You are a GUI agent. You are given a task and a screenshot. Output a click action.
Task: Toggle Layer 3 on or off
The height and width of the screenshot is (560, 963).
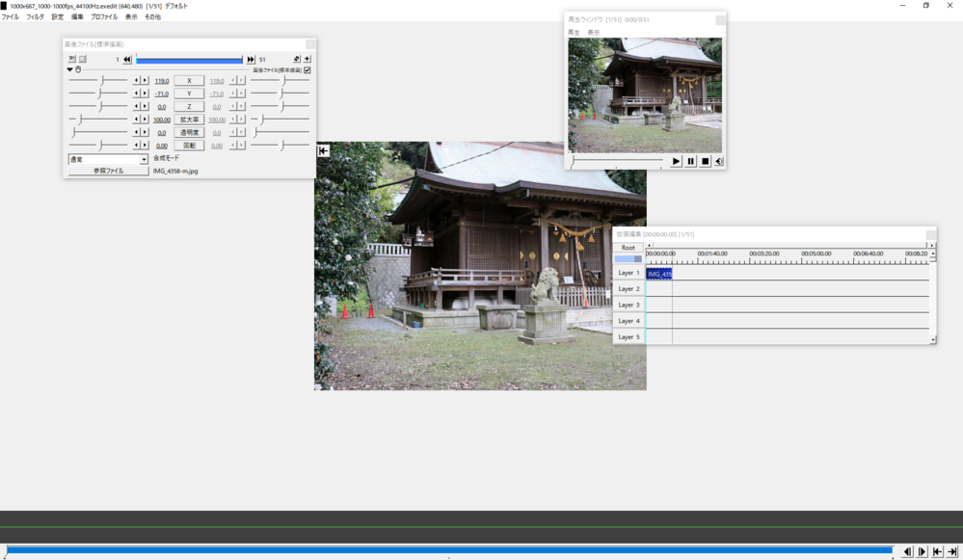pos(629,305)
